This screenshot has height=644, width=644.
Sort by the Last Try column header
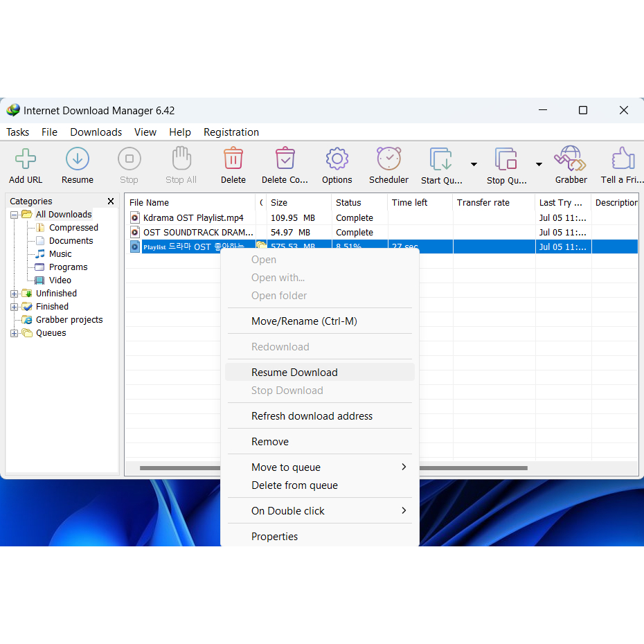click(x=564, y=202)
